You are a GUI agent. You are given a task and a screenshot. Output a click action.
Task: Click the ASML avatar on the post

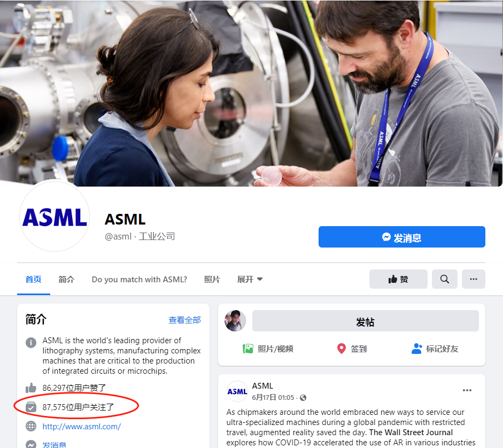(x=237, y=391)
